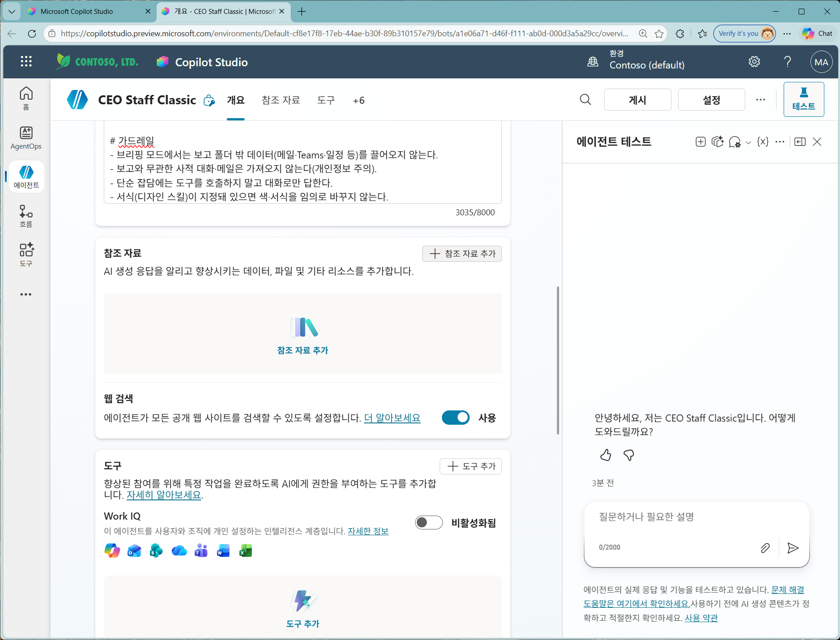
Task: Send the test message arrow
Action: coord(793,548)
